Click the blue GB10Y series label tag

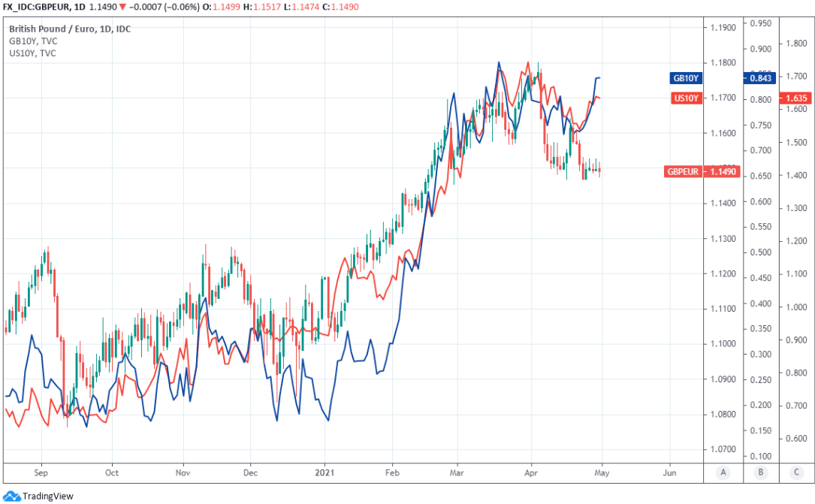coord(685,78)
